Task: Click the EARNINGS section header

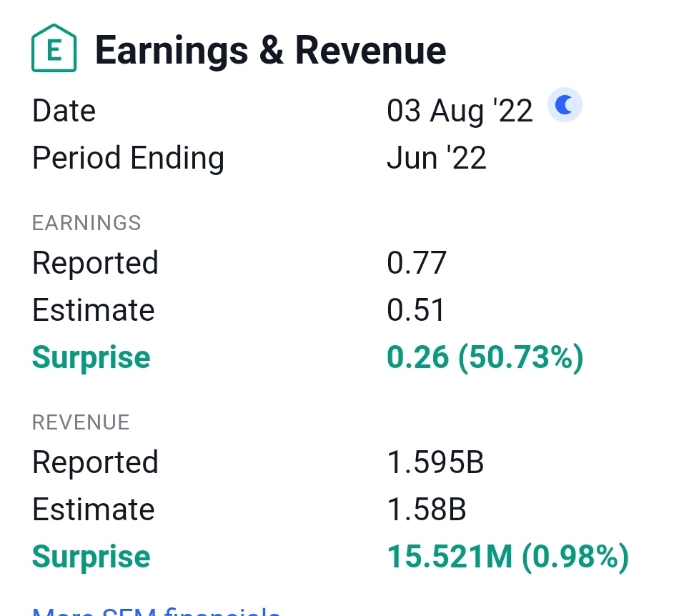Action: [86, 223]
